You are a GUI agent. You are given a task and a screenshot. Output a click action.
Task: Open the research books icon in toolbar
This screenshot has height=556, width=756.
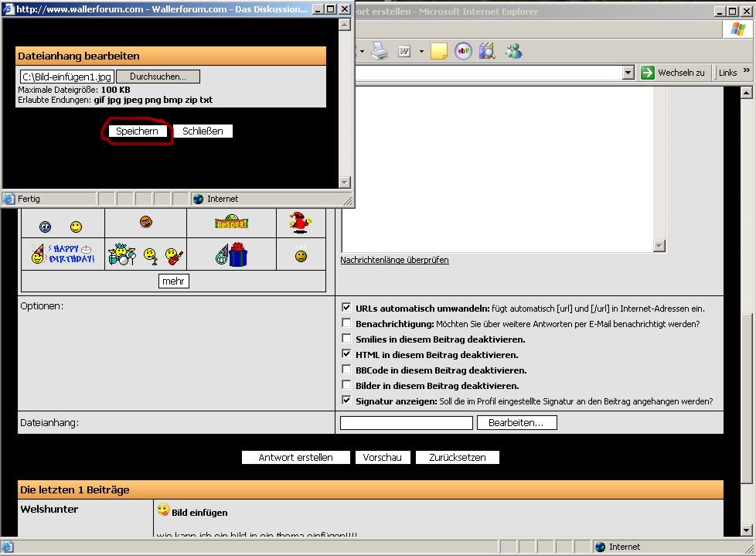(x=487, y=52)
